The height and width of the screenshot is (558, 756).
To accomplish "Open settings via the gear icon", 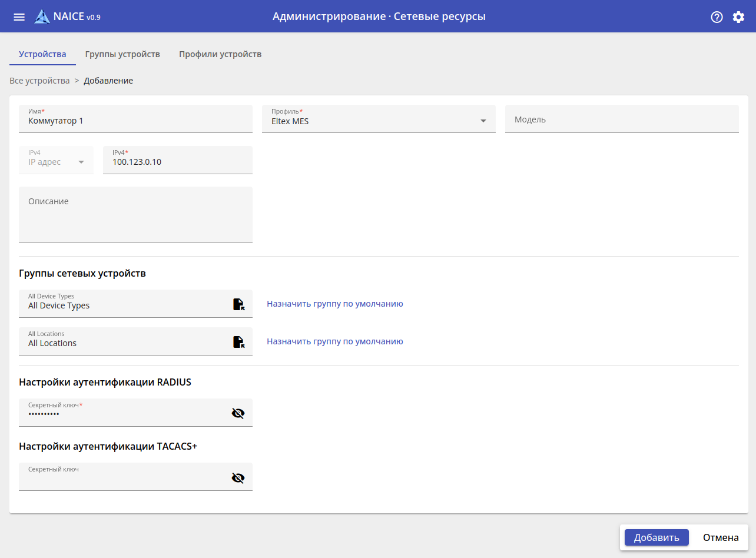I will 738,17.
